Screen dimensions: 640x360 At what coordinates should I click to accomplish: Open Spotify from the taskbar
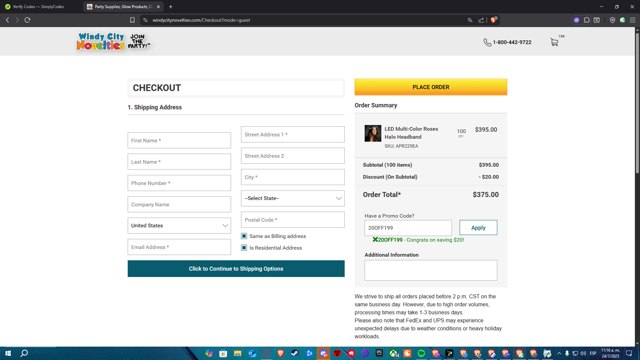(421, 353)
